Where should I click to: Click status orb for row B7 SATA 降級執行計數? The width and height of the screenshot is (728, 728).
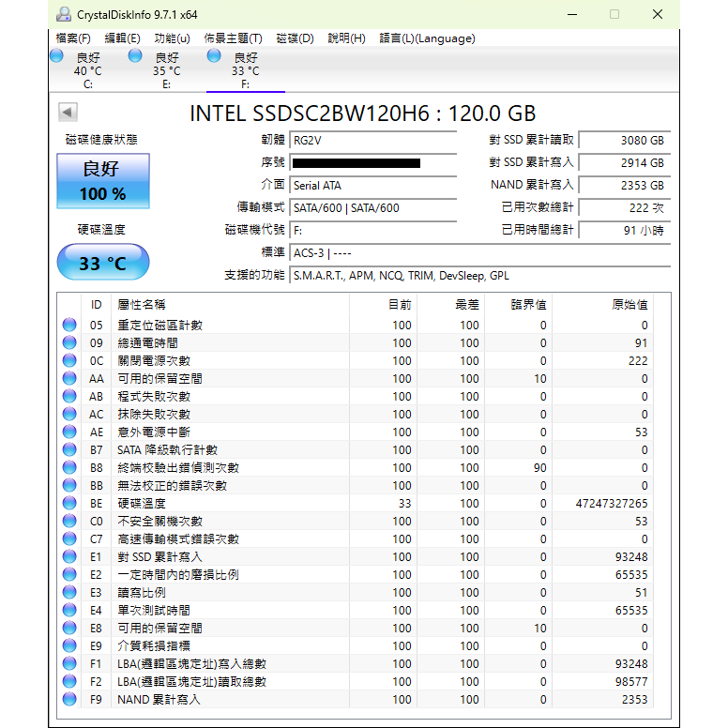tap(69, 449)
